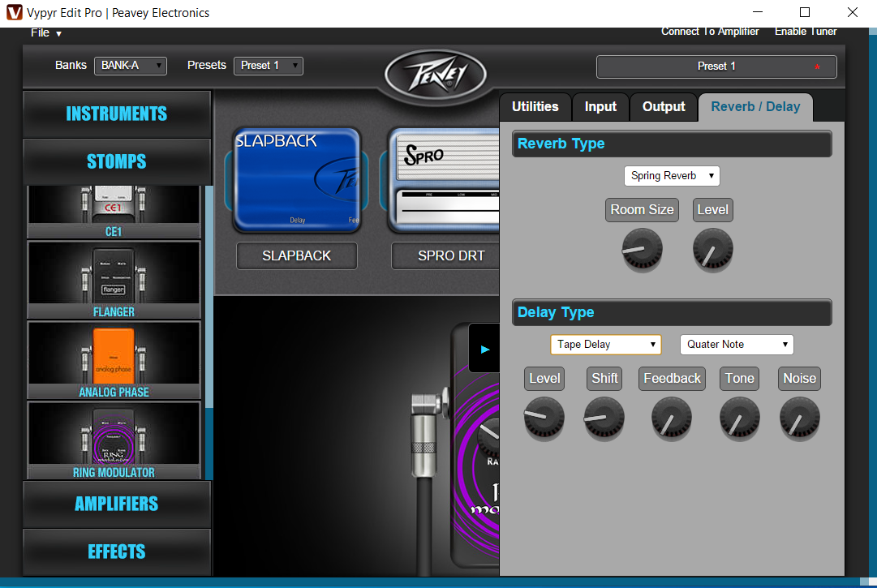Collapse the Stomps section
This screenshot has height=588, width=877.
click(117, 161)
